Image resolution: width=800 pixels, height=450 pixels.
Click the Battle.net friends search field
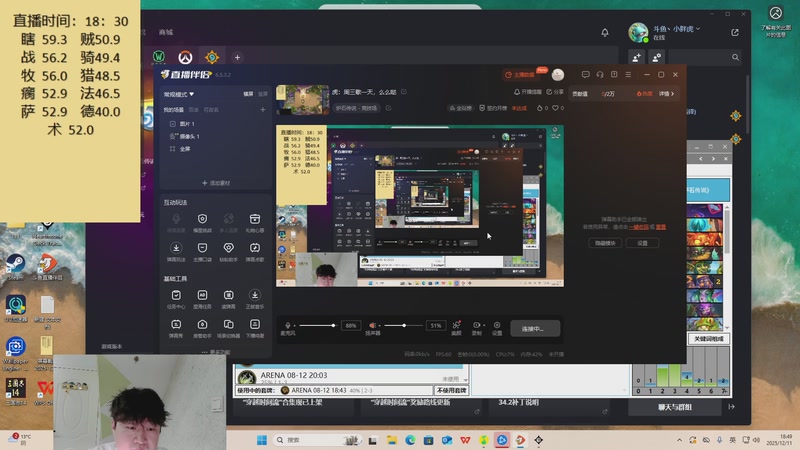pyautogui.click(x=705, y=58)
